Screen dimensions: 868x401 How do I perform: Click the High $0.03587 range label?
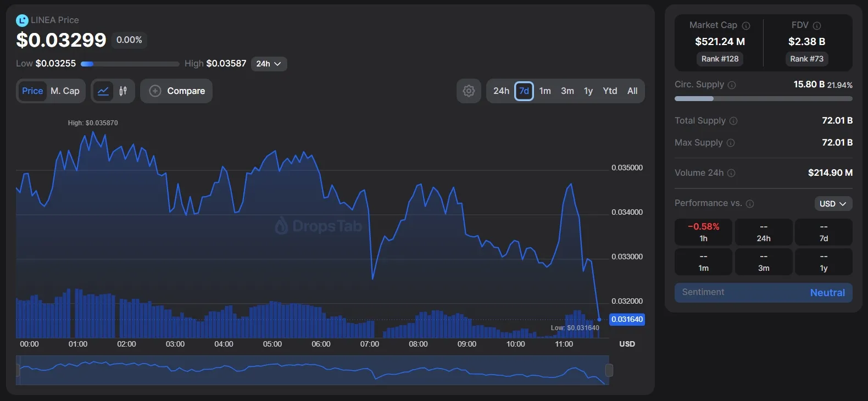pyautogui.click(x=215, y=64)
